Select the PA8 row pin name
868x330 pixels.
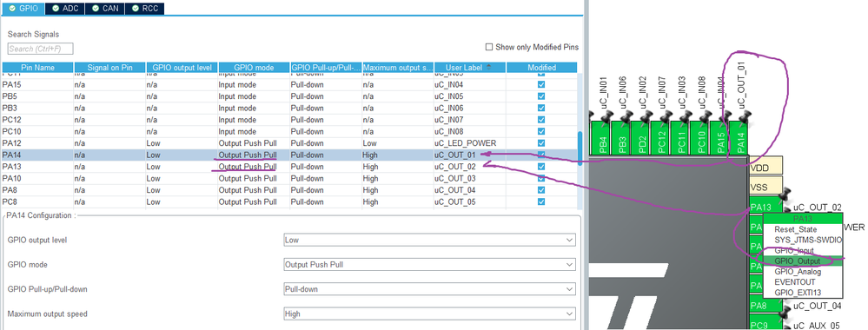tap(10, 190)
